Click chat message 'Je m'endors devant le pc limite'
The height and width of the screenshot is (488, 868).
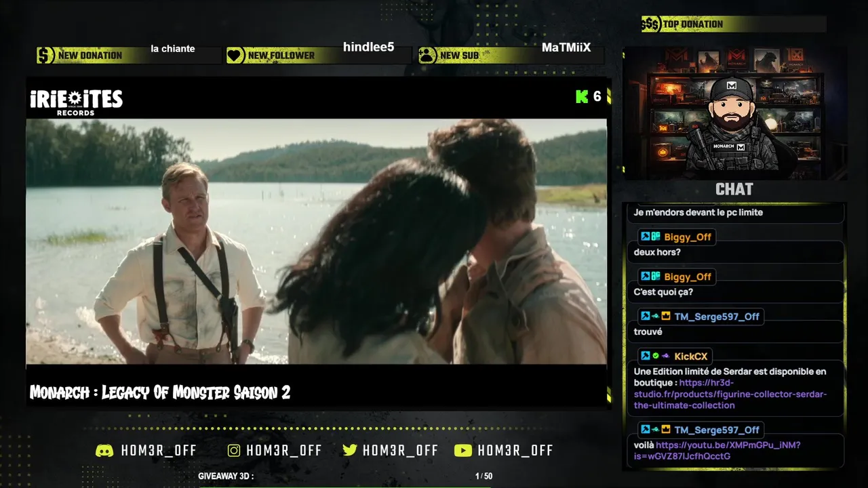point(698,212)
